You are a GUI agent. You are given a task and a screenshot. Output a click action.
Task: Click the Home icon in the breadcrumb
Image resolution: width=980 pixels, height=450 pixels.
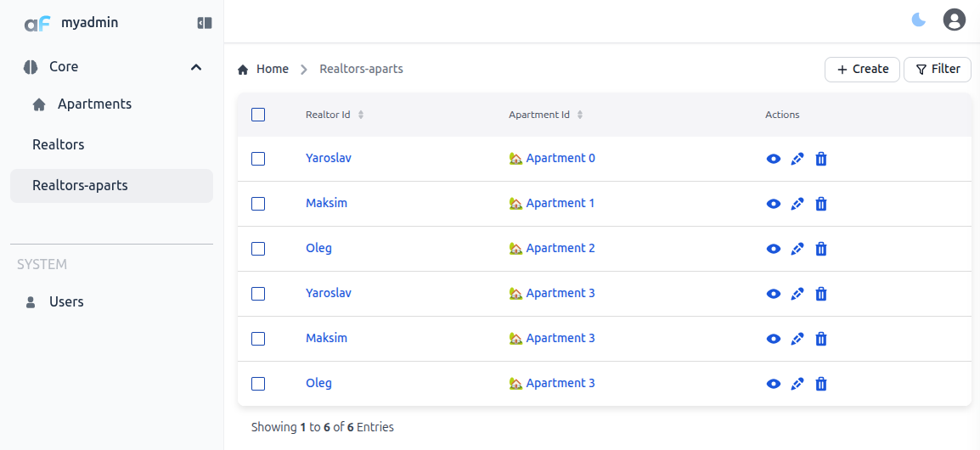(243, 70)
